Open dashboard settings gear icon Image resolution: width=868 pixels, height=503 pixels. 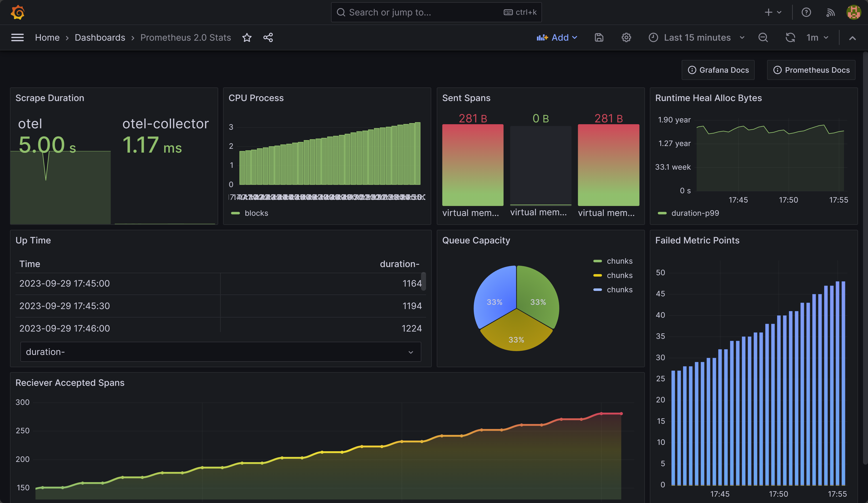point(626,37)
